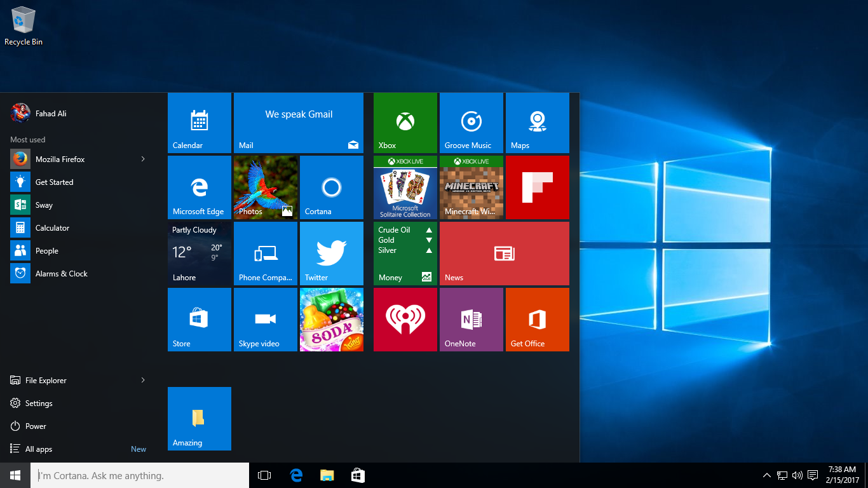
Task: Open the Lahore weather tile
Action: point(200,254)
